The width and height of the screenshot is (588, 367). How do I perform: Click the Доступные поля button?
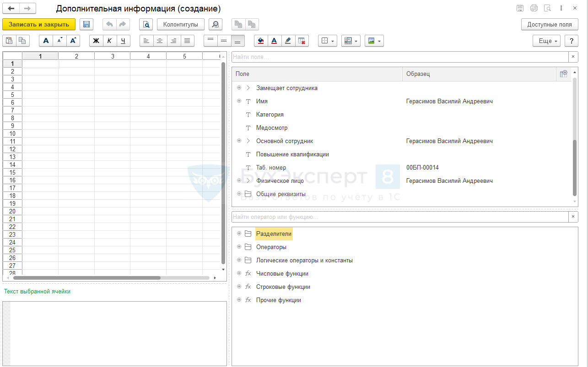pos(549,25)
